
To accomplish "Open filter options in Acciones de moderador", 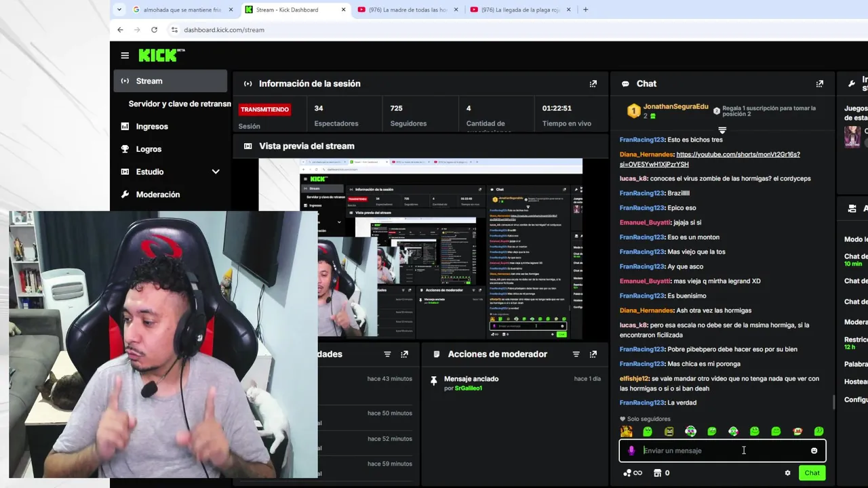I will 576,354.
